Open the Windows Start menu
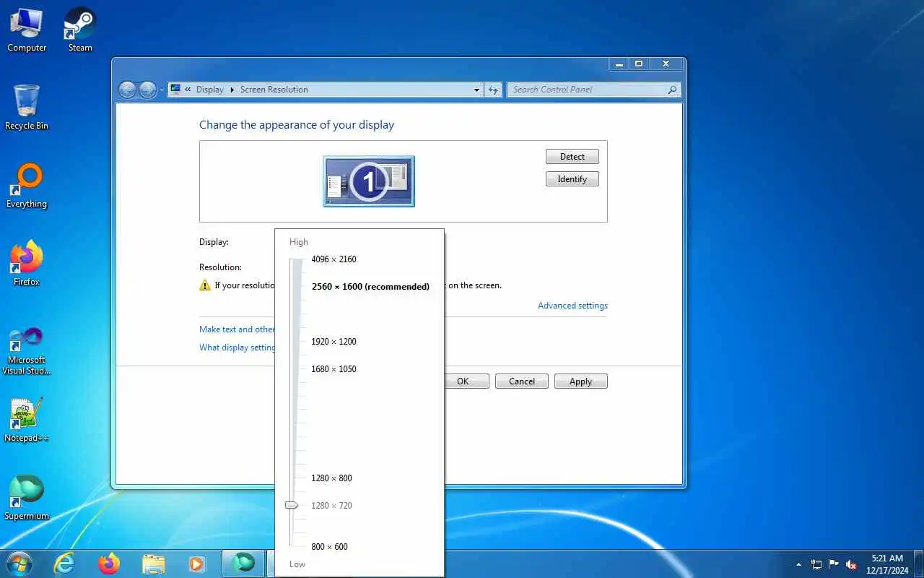924x578 pixels. coord(19,563)
